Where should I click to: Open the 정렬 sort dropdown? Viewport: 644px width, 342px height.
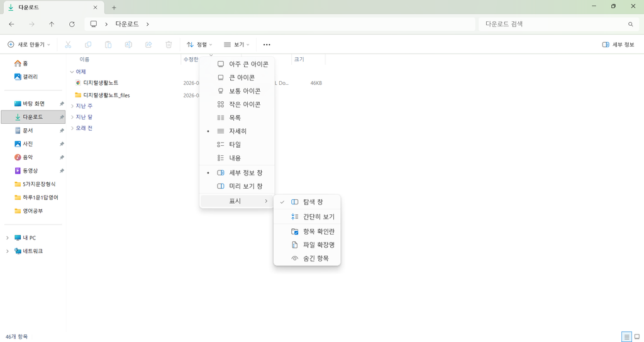[199, 45]
